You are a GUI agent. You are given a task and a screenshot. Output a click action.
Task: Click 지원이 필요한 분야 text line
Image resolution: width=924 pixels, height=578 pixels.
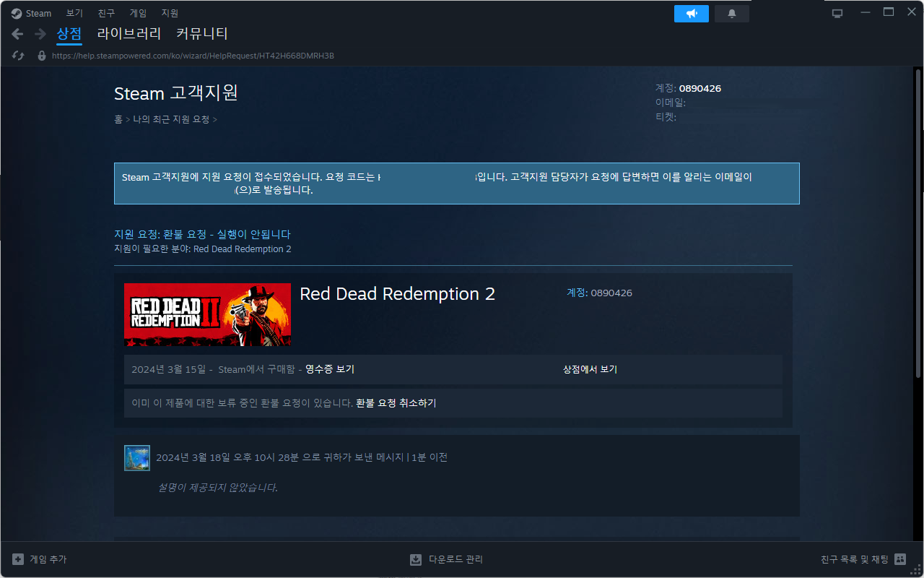(x=203, y=249)
